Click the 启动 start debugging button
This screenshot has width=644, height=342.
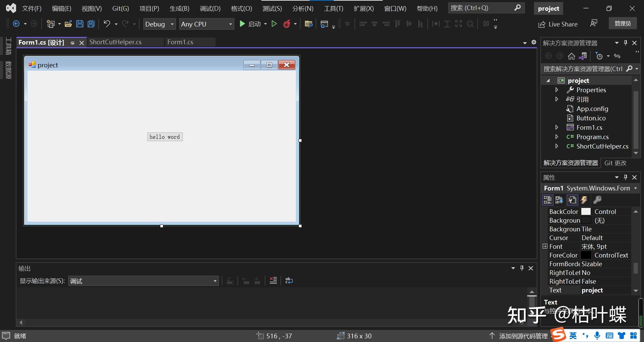[250, 24]
